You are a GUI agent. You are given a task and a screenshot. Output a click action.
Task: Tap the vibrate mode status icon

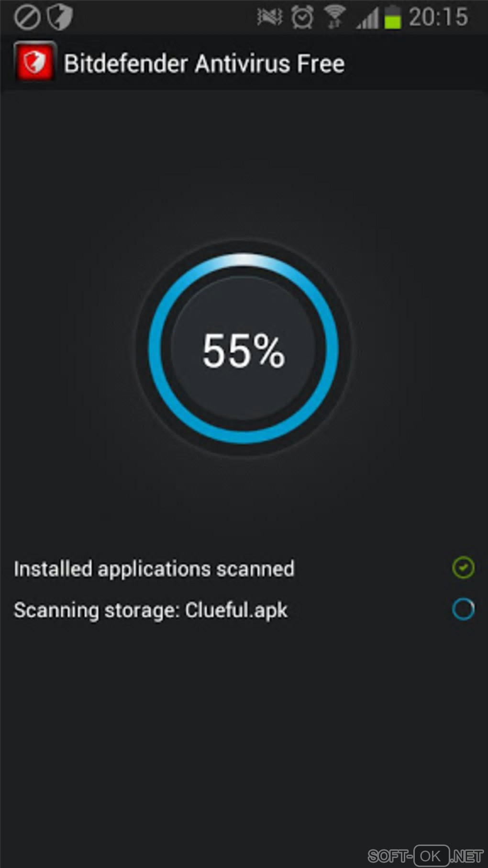pyautogui.click(x=269, y=18)
